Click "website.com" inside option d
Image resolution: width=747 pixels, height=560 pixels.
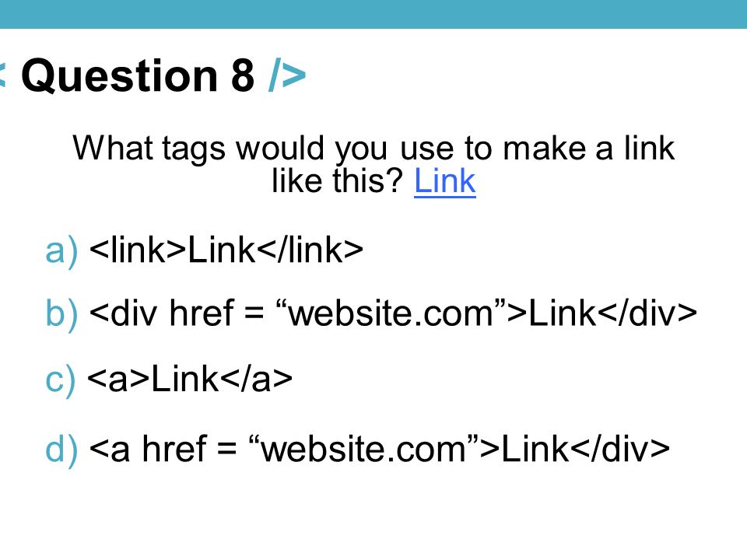363,449
